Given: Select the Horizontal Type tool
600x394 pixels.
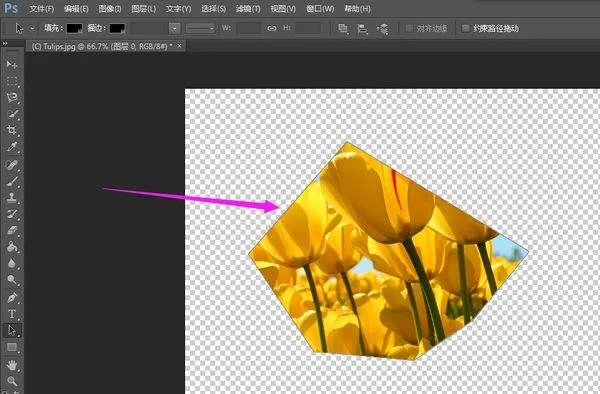Looking at the screenshot, I should click(12, 314).
